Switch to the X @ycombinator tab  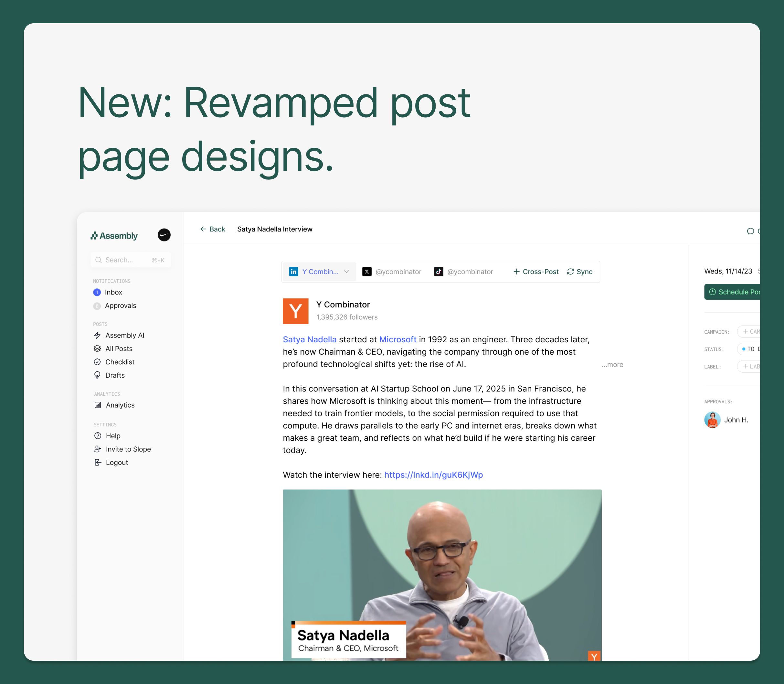coord(392,272)
